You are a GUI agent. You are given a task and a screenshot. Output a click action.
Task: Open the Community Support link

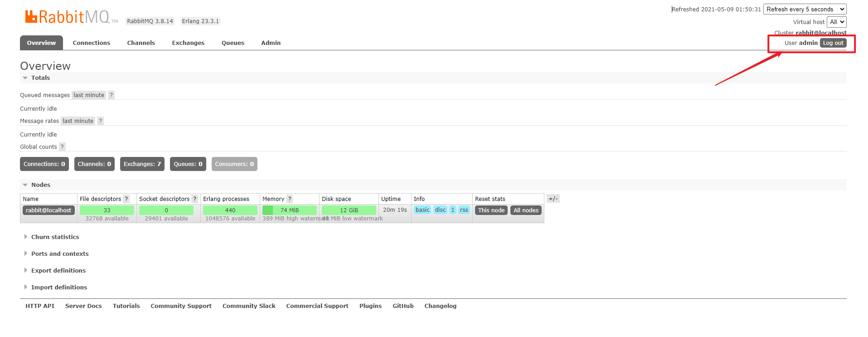point(181,306)
